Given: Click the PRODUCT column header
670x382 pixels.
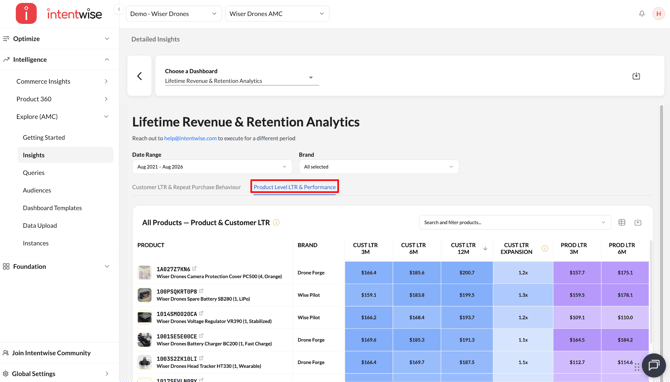Looking at the screenshot, I should (151, 245).
